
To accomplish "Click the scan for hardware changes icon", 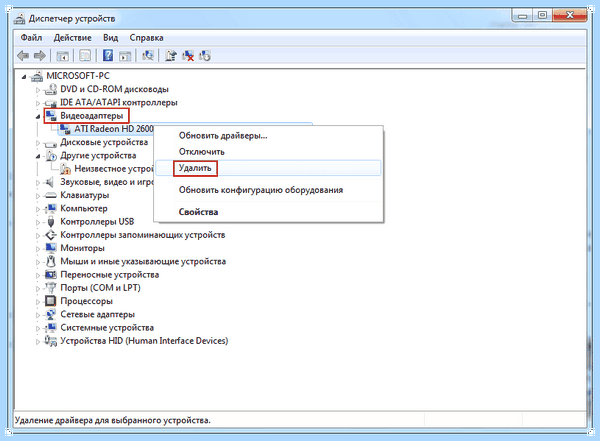I will click(x=148, y=56).
